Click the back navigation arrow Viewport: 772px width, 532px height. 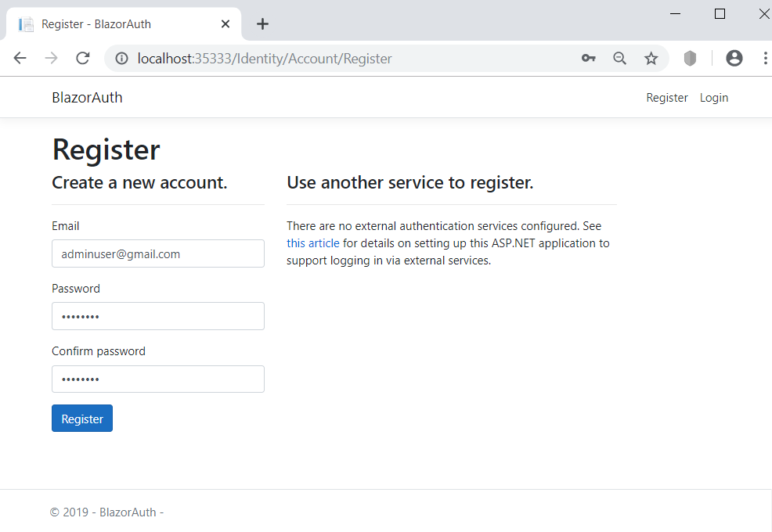20,58
